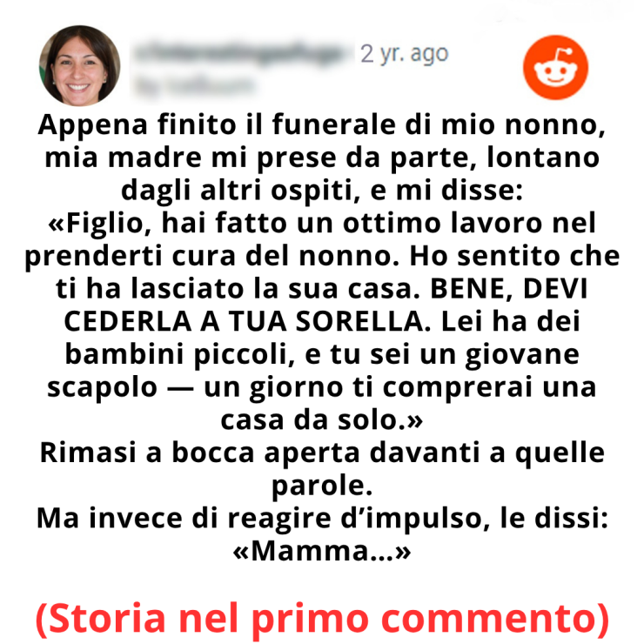Click the word "parole." on its own line

(x=322, y=487)
